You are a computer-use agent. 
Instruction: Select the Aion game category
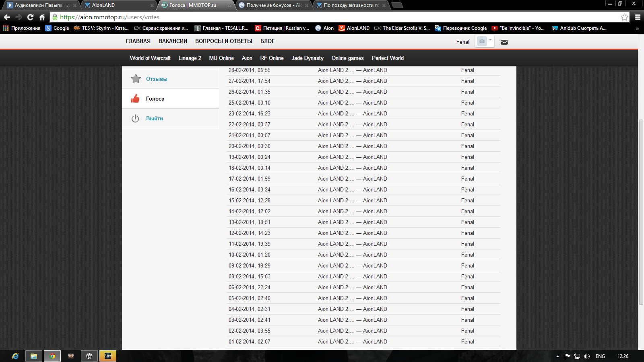click(247, 58)
